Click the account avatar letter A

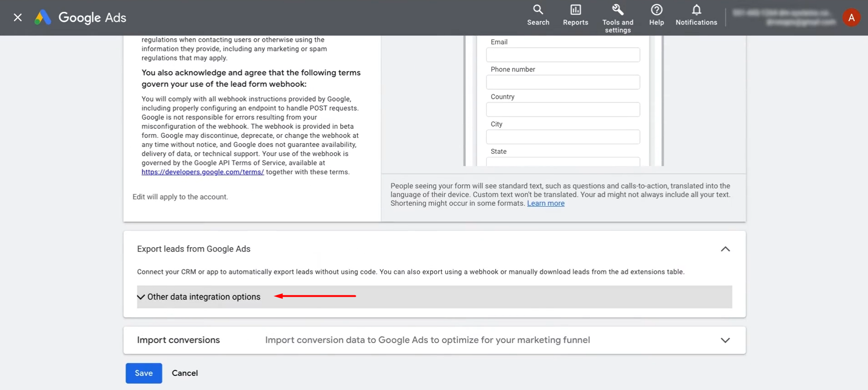click(x=851, y=18)
